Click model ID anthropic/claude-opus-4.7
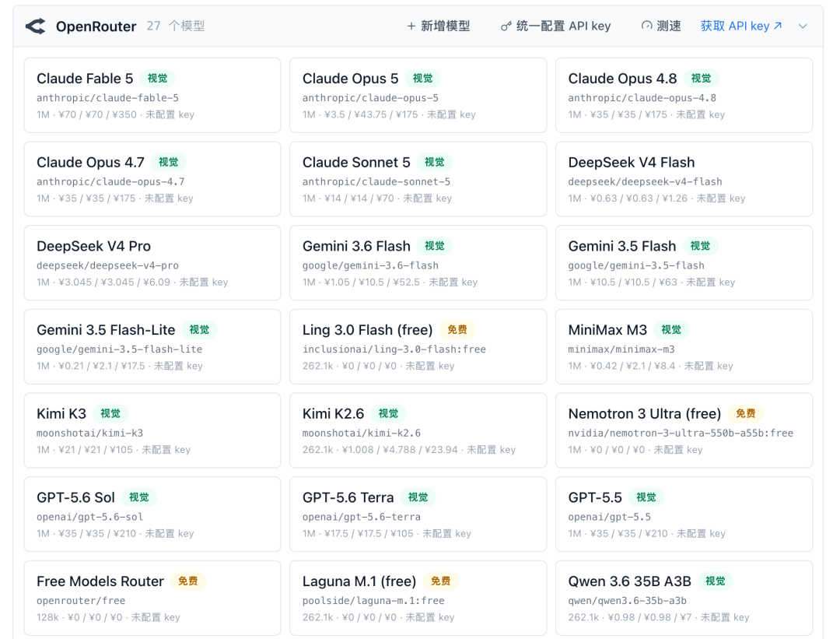The image size is (840, 639). pyautogui.click(x=110, y=181)
